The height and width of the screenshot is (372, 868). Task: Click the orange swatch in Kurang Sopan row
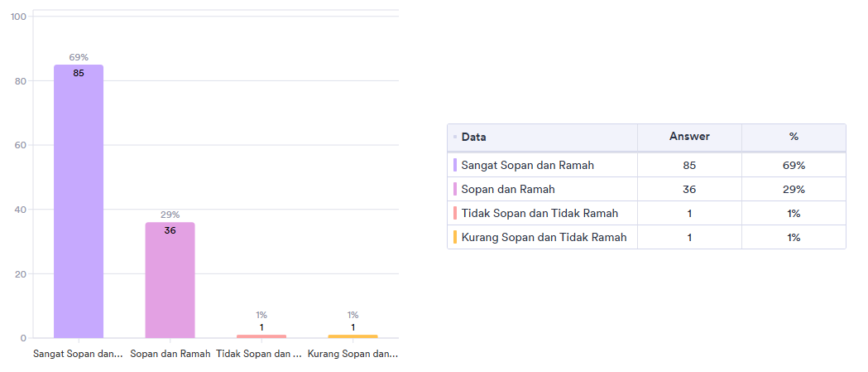coord(455,237)
